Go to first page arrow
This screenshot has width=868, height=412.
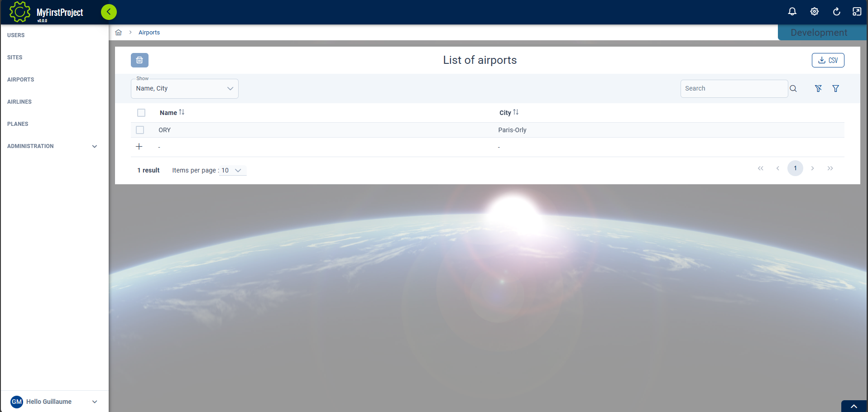click(761, 168)
